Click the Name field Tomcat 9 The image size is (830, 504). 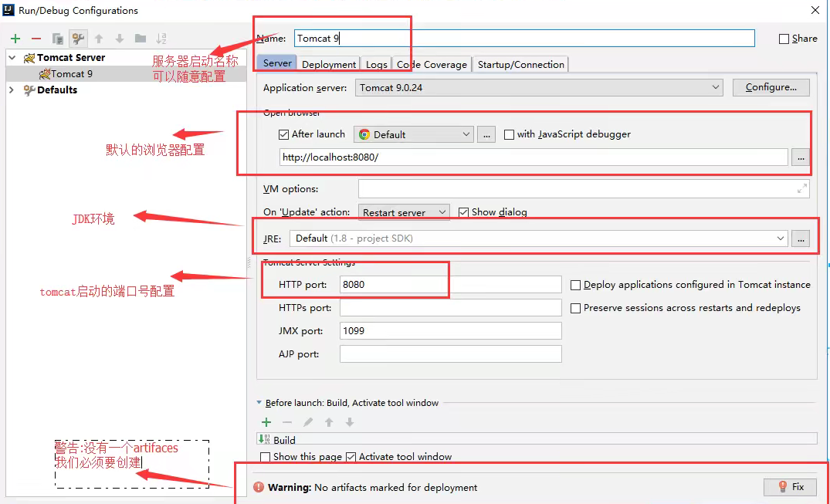click(x=524, y=38)
